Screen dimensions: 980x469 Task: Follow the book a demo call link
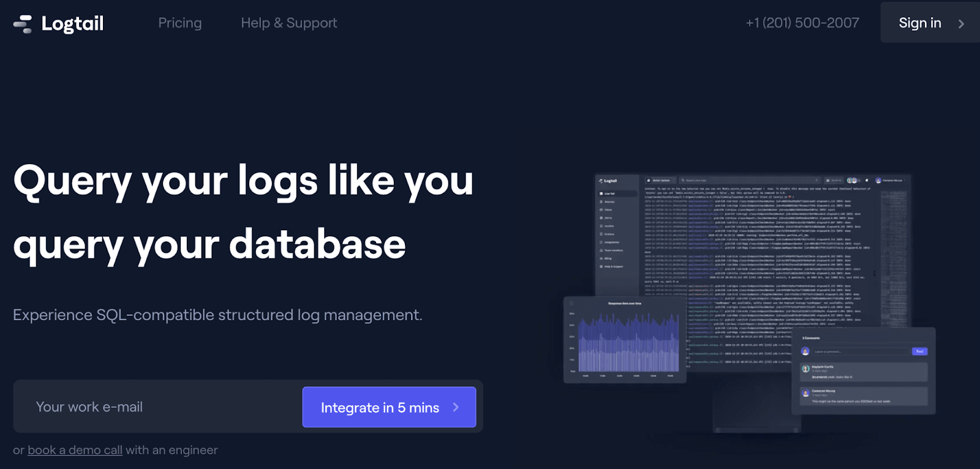click(x=75, y=450)
